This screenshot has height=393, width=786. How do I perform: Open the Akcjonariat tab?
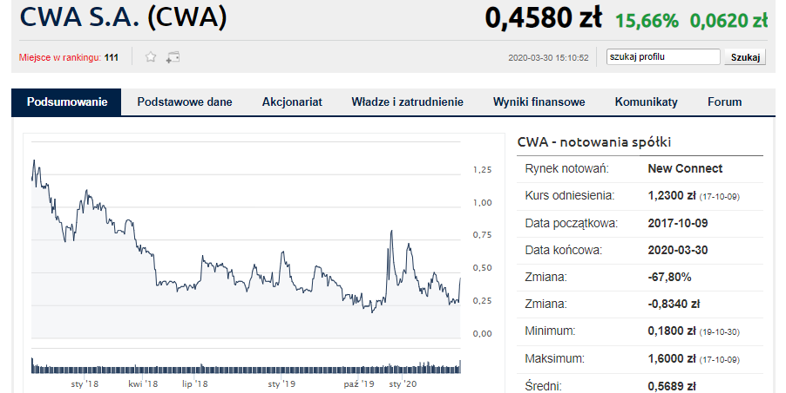pos(292,102)
